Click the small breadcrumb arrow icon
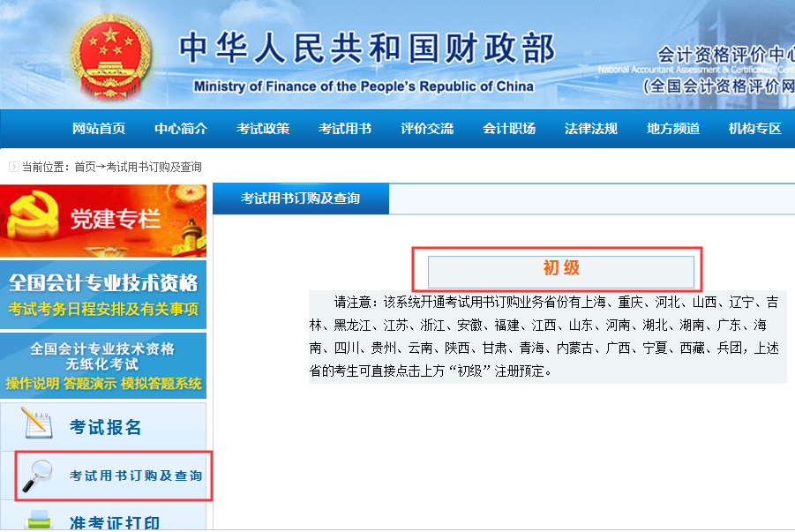The height and width of the screenshot is (532, 795). pos(13,167)
